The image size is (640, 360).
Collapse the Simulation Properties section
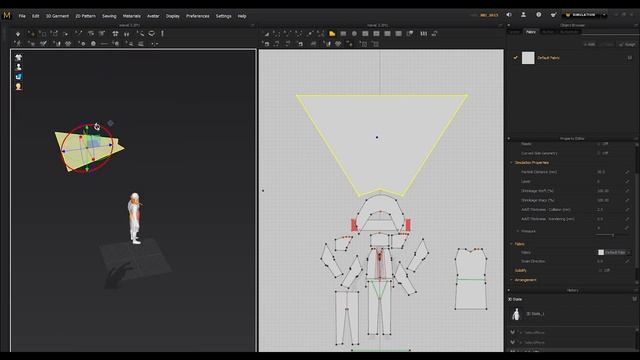[511, 162]
